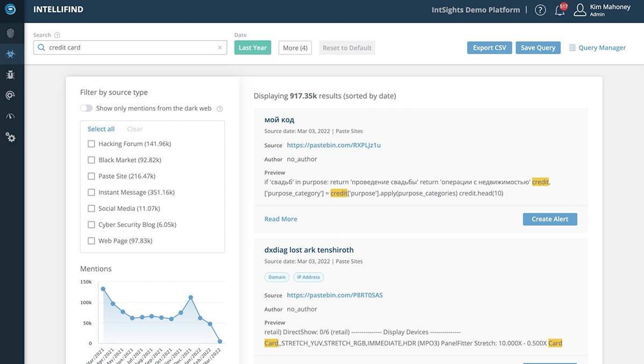Screen dimensions: 644x364
Task: Select the Last Year date filter
Action: 253,48
